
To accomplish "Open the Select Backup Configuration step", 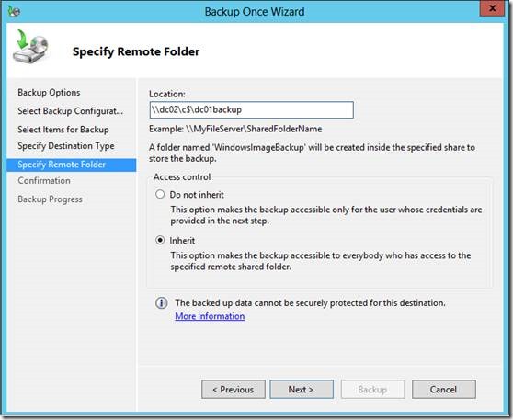I will point(71,111).
